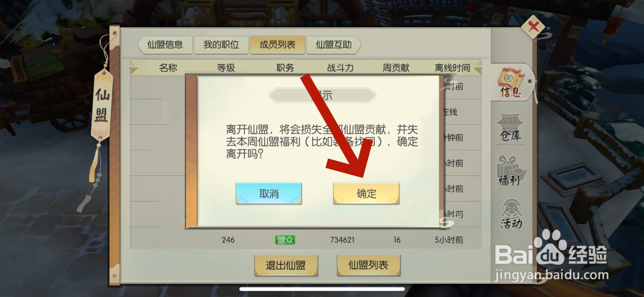Image resolution: width=644 pixels, height=297 pixels.
Task: Open the 仙盟列表 button
Action: (x=368, y=265)
